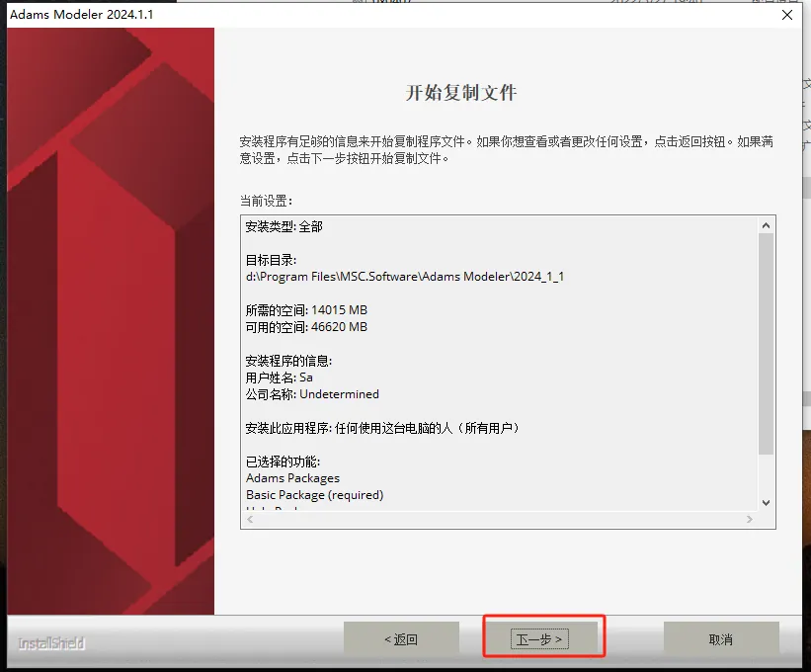Click the 'Adams Packages' feature line
Screen dimensions: 811x672
(x=292, y=478)
